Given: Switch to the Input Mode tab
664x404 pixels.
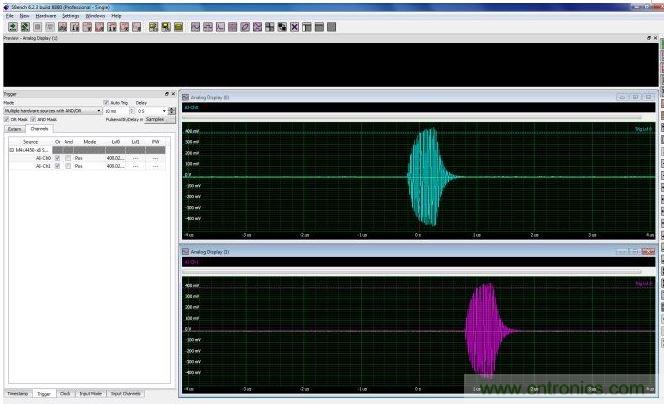Looking at the screenshot, I should click(x=90, y=394).
